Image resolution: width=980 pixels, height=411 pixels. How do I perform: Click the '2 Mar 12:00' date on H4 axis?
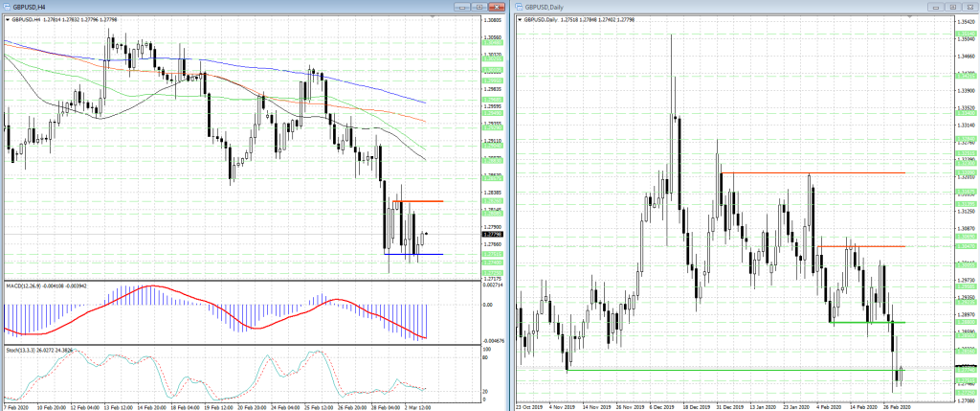(416, 406)
